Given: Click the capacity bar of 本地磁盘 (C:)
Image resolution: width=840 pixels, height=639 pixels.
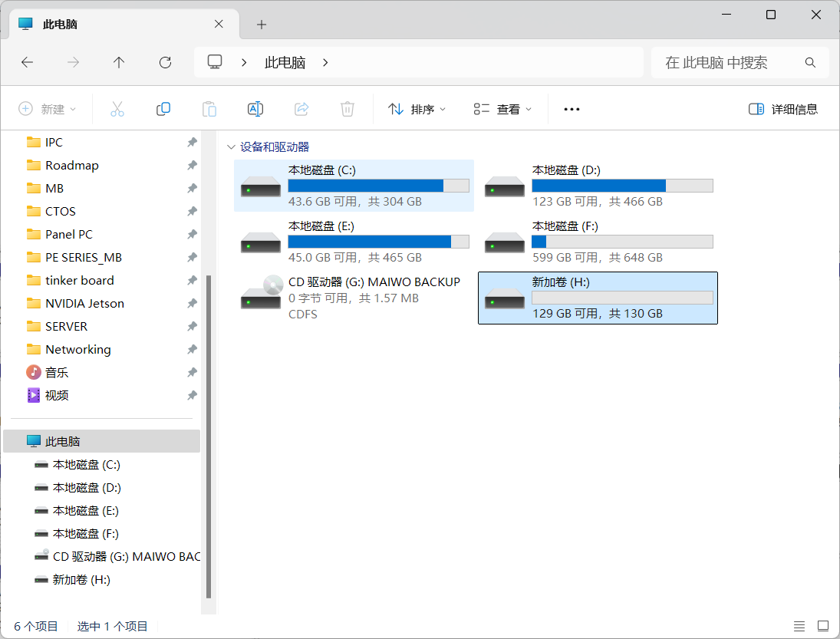Looking at the screenshot, I should pos(379,185).
